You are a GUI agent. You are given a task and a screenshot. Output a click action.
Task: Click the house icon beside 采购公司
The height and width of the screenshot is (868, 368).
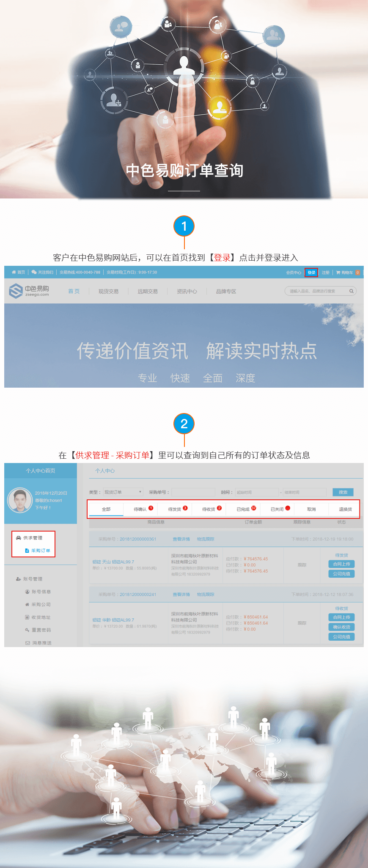click(27, 604)
